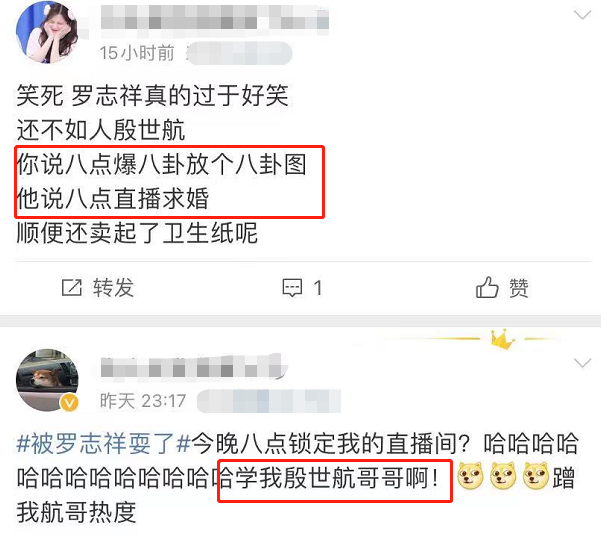Open hashtag #被罗志祥耍了# topic link
Viewport: 601px width, 536px height.
click(103, 444)
